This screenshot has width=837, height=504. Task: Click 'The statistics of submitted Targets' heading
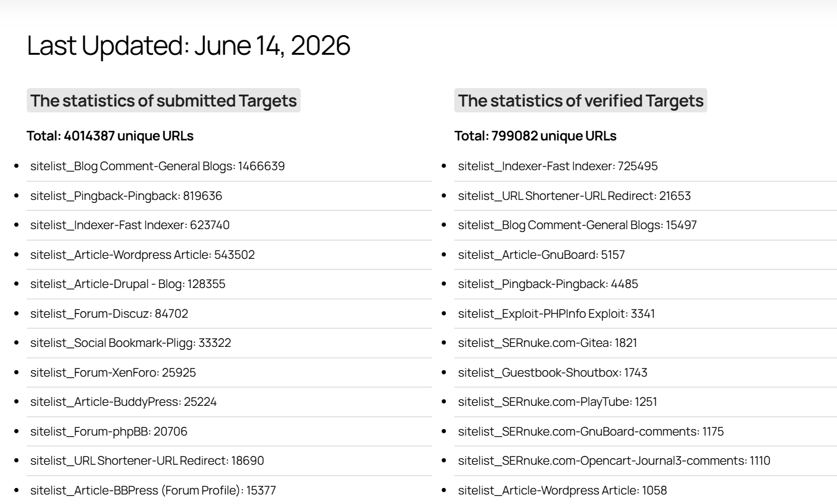click(x=164, y=101)
